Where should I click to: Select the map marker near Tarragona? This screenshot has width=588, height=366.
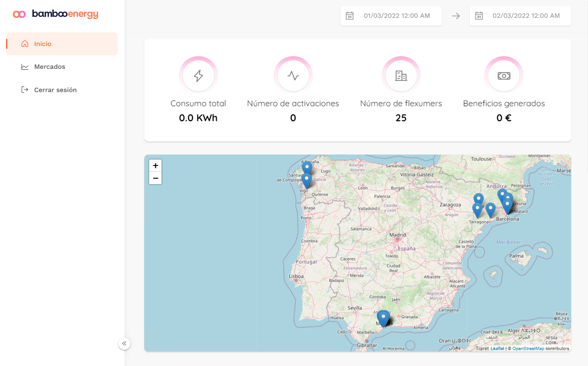pyautogui.click(x=477, y=210)
